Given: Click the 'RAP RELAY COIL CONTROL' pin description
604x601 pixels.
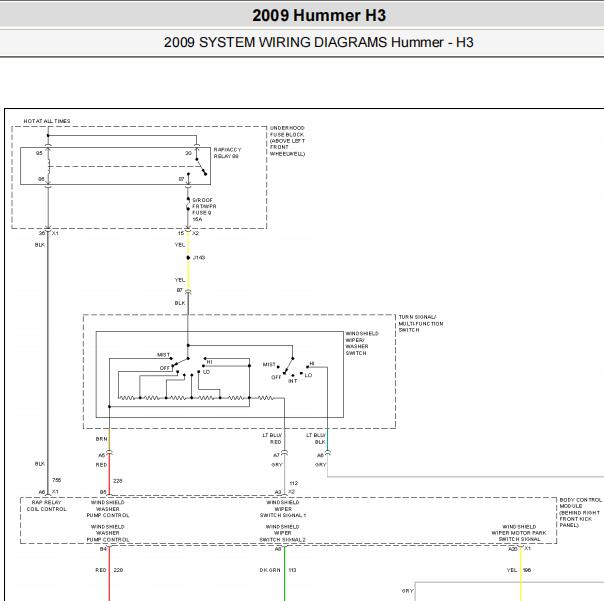Looking at the screenshot, I should (47, 505).
